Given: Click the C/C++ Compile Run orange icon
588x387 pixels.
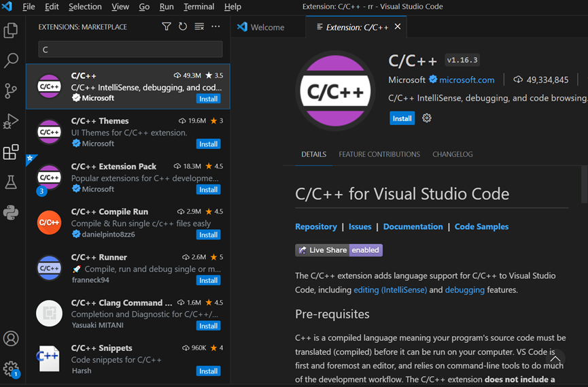Looking at the screenshot, I should coord(49,222).
